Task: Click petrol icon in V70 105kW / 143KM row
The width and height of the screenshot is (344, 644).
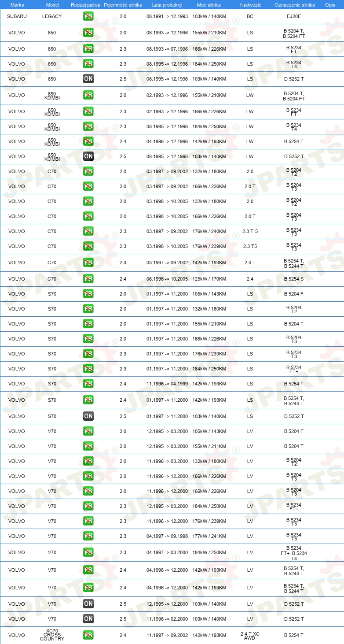Action: 88,431
